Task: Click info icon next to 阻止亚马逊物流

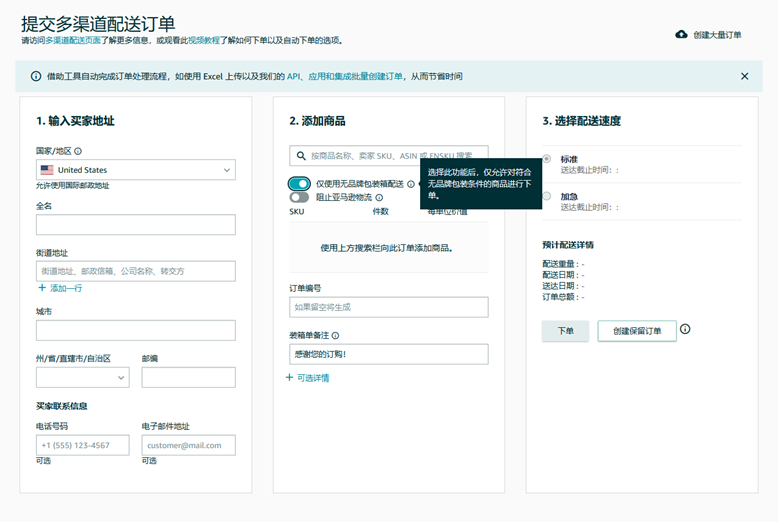Action: pos(379,198)
